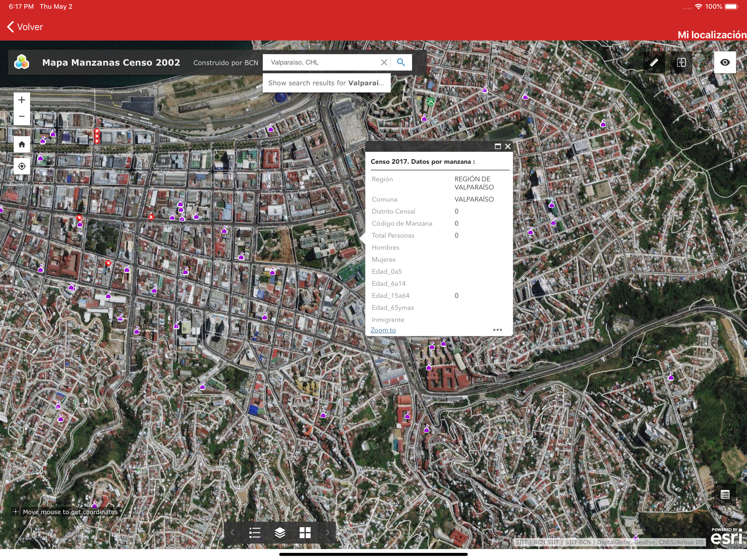The height and width of the screenshot is (560, 747).
Task: Open the swipe compare tool
Action: click(x=681, y=63)
